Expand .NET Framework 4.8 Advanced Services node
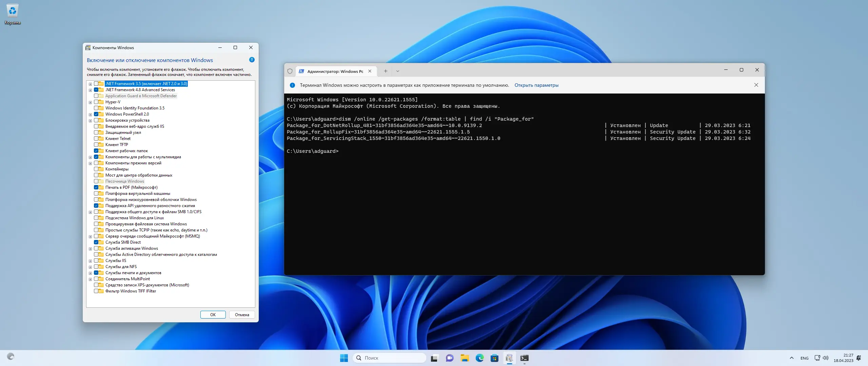This screenshot has width=868, height=366. tap(90, 90)
